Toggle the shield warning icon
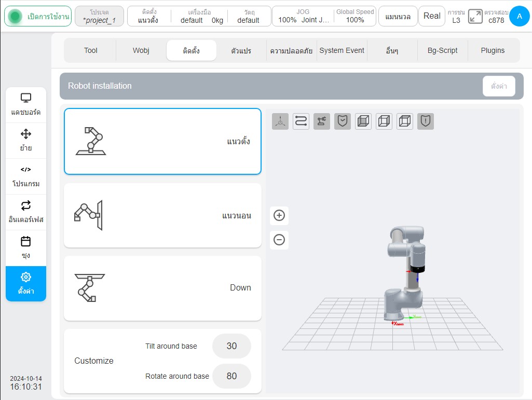Image resolution: width=532 pixels, height=400 pixels. [426, 121]
